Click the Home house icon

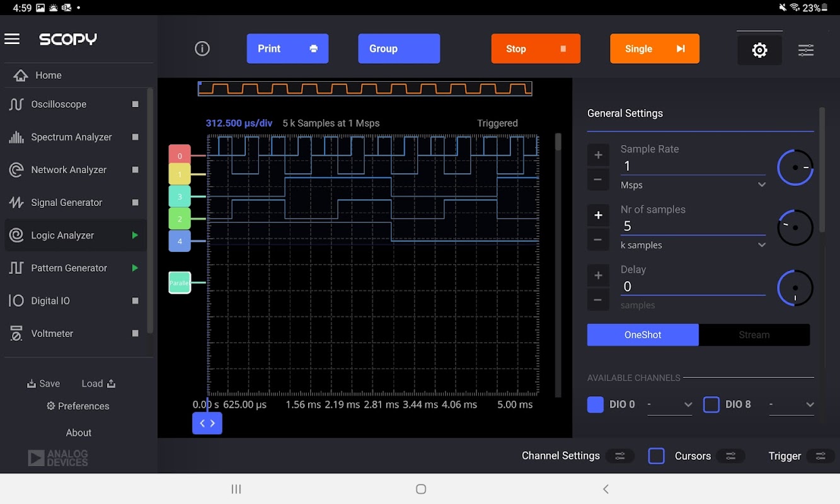21,76
